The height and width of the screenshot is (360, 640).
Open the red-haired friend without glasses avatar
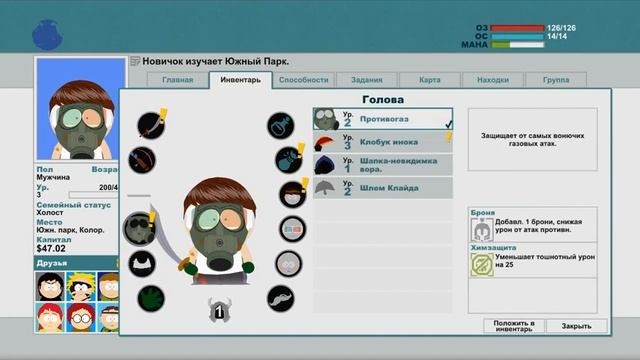(50, 318)
